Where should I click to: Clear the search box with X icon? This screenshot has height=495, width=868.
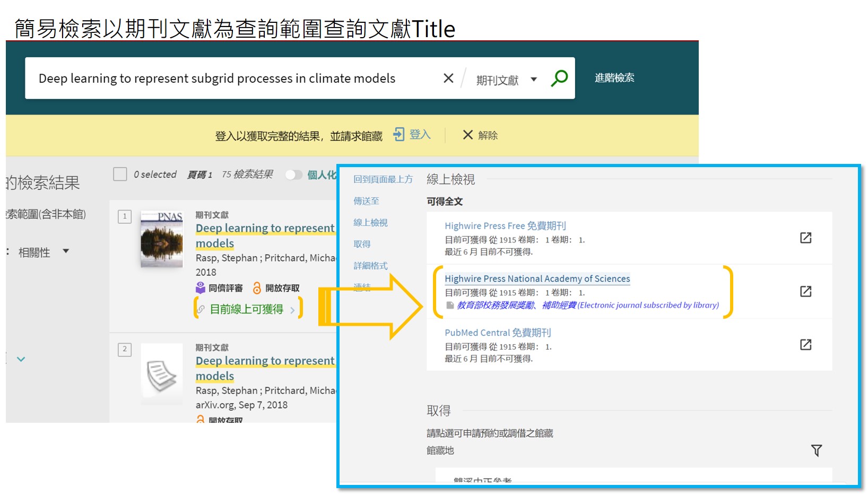tap(448, 79)
